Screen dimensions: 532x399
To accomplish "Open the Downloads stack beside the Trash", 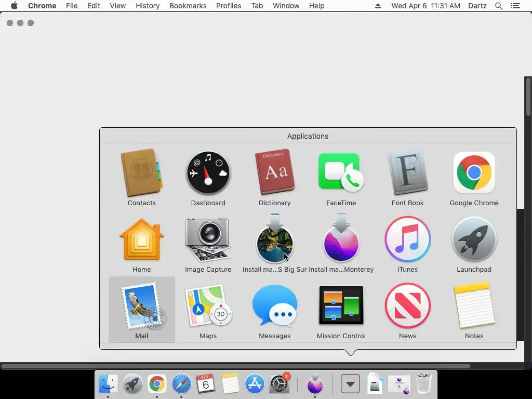I will tap(400, 384).
